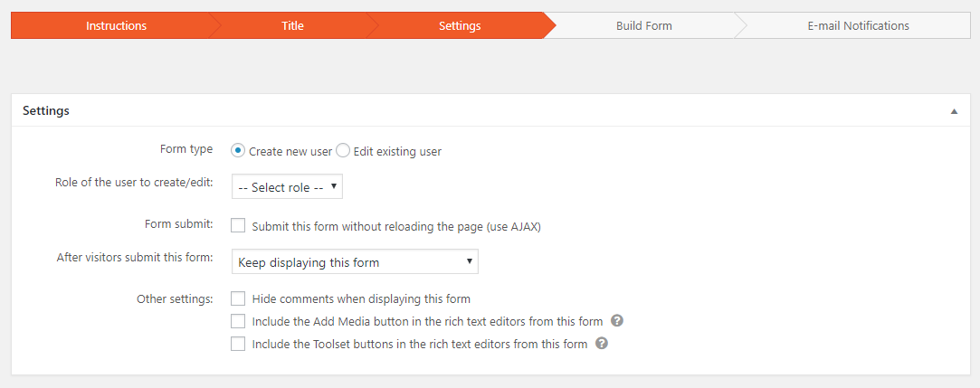
Task: Click the Edit existing user label text
Action: click(397, 151)
